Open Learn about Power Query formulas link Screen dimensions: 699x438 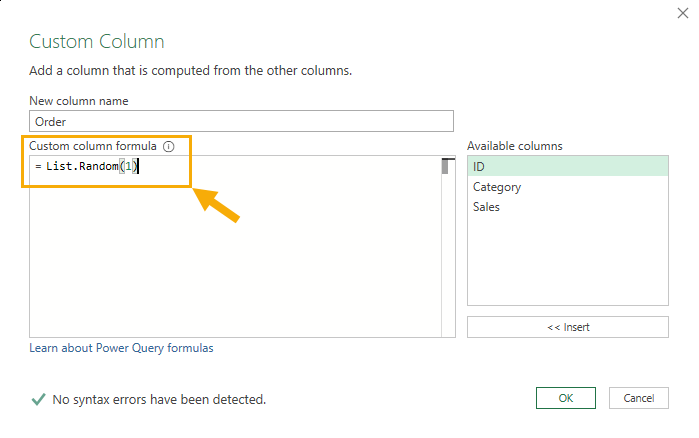click(x=121, y=348)
